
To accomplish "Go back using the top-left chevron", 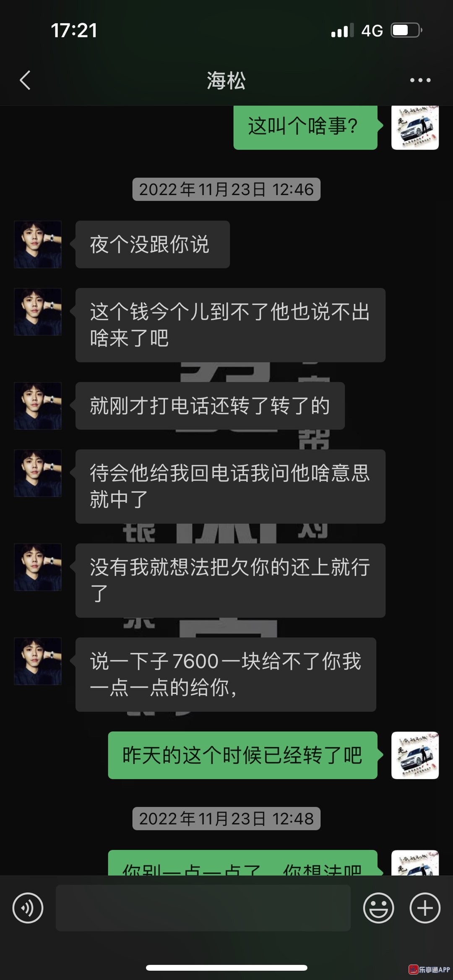I will (x=25, y=80).
